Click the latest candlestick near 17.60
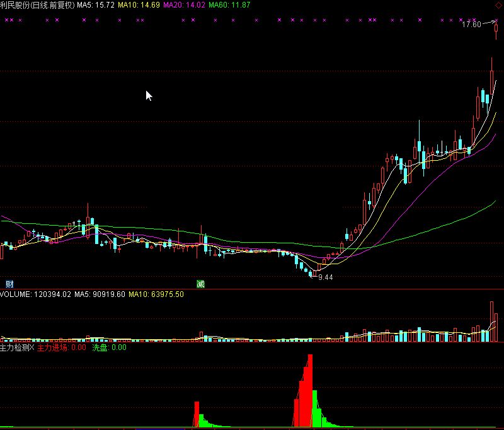This screenshot has height=430, width=504. pyautogui.click(x=496, y=29)
